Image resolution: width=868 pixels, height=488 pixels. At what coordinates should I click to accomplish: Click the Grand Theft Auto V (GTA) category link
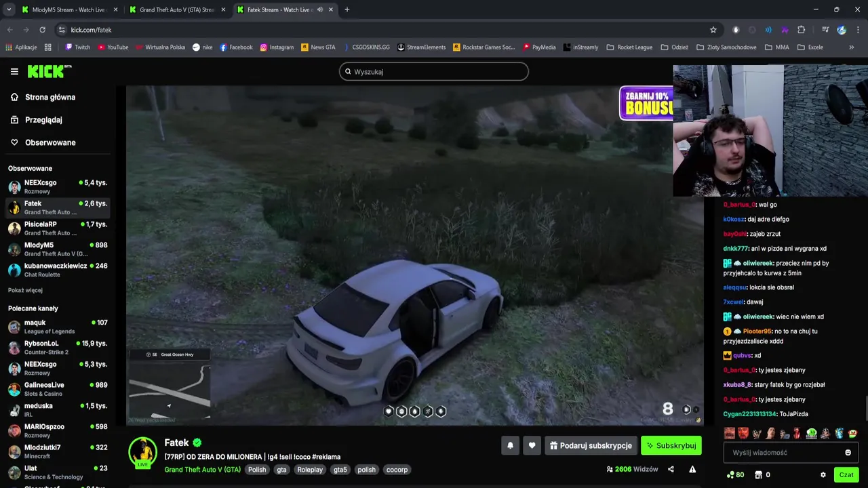[202, 470]
